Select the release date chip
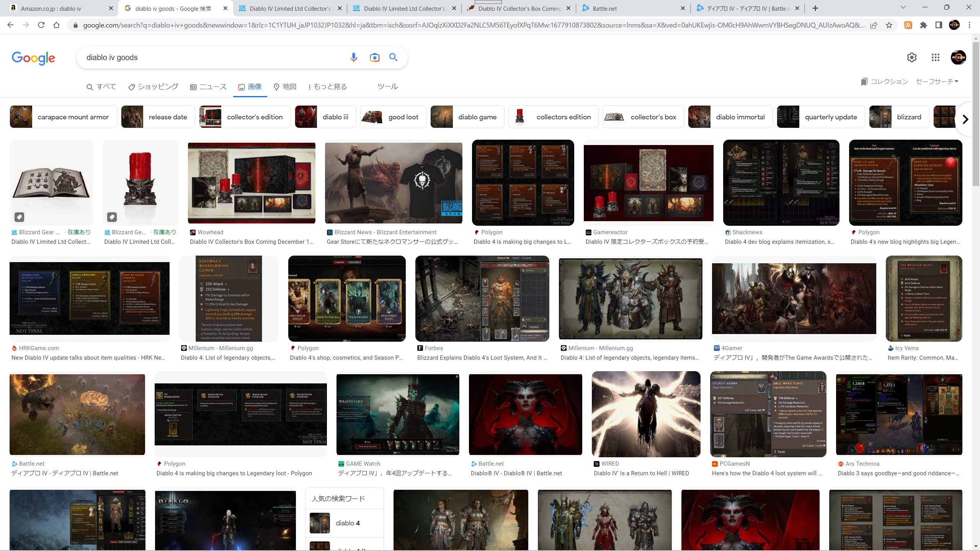Screen dimensions: 980x551 pos(158,117)
